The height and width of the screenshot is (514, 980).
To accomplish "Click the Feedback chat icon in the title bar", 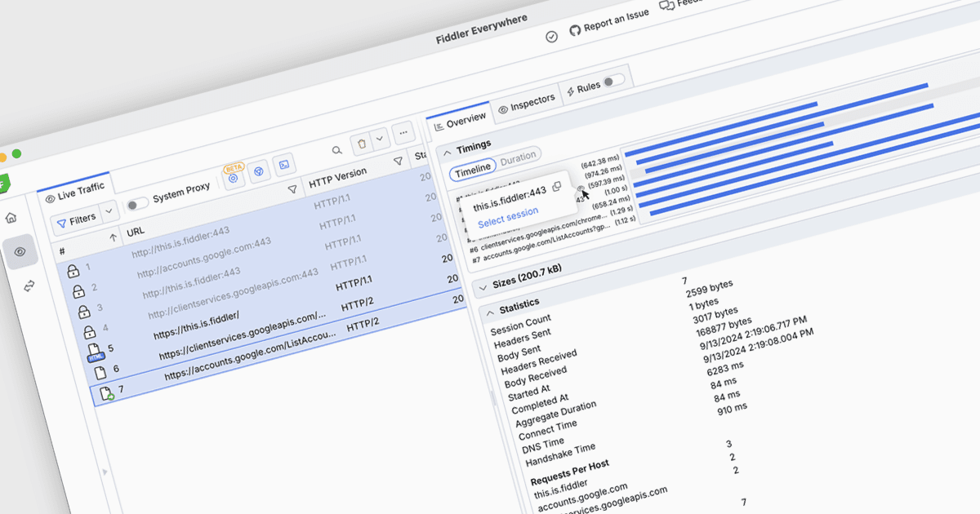I will point(667,6).
